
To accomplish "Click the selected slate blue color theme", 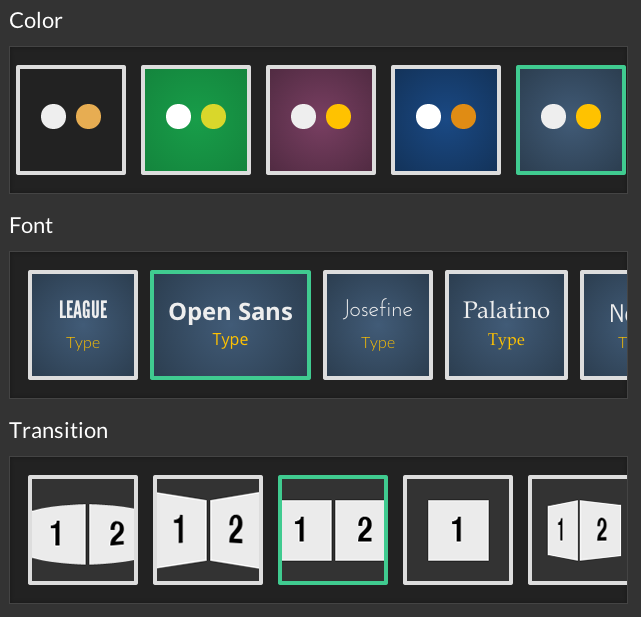I will tap(571, 119).
